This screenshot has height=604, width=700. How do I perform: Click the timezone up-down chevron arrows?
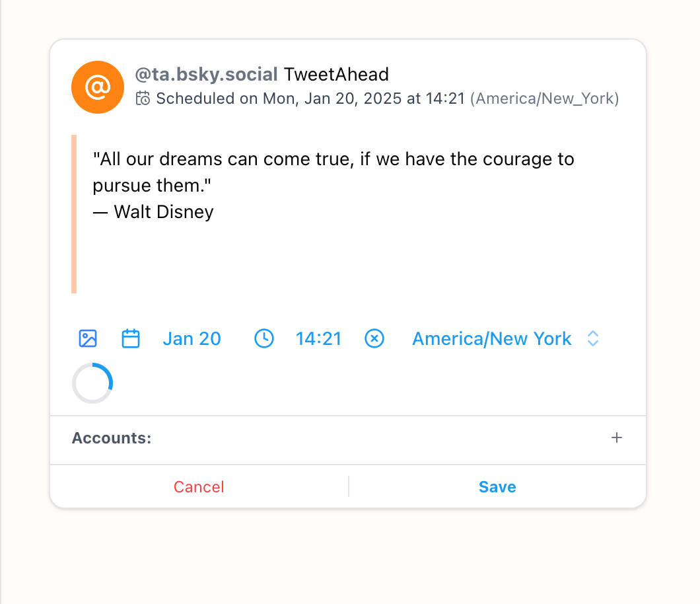(x=593, y=339)
